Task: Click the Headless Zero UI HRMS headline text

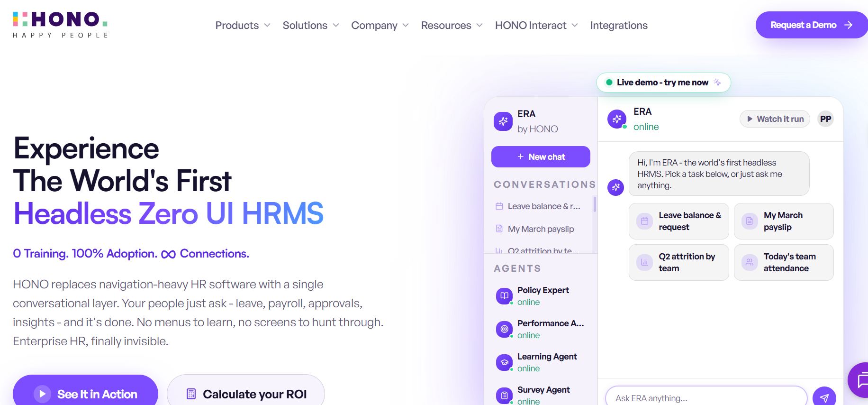Action: [x=169, y=213]
